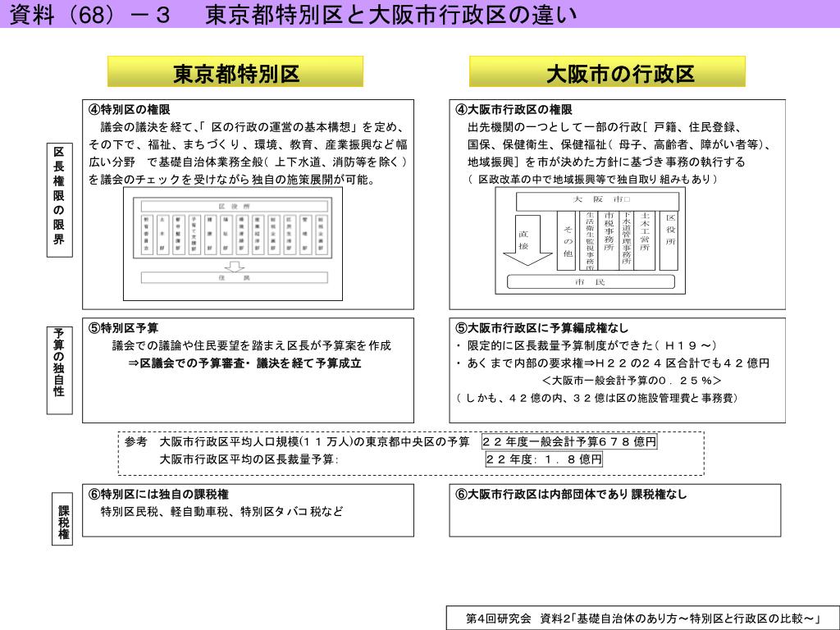The width and height of the screenshot is (840, 630).
Task: Click the '直接' arrow in the Osaka diagram
Action: (527, 240)
